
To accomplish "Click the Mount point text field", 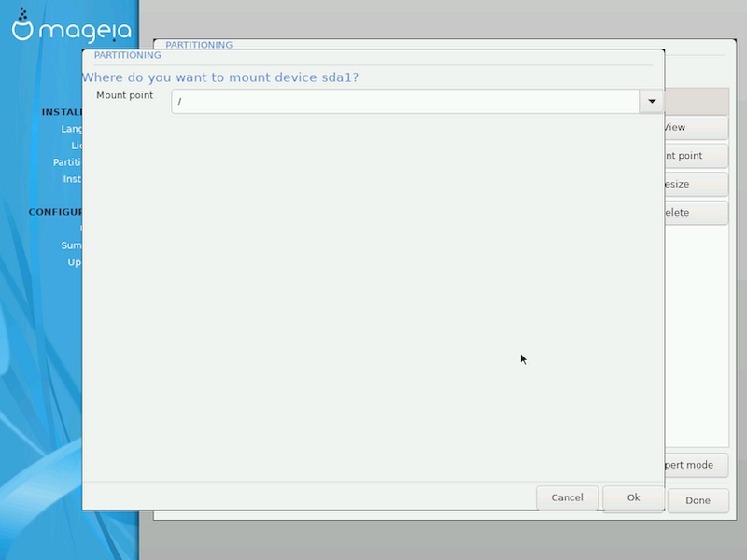I will point(405,102).
